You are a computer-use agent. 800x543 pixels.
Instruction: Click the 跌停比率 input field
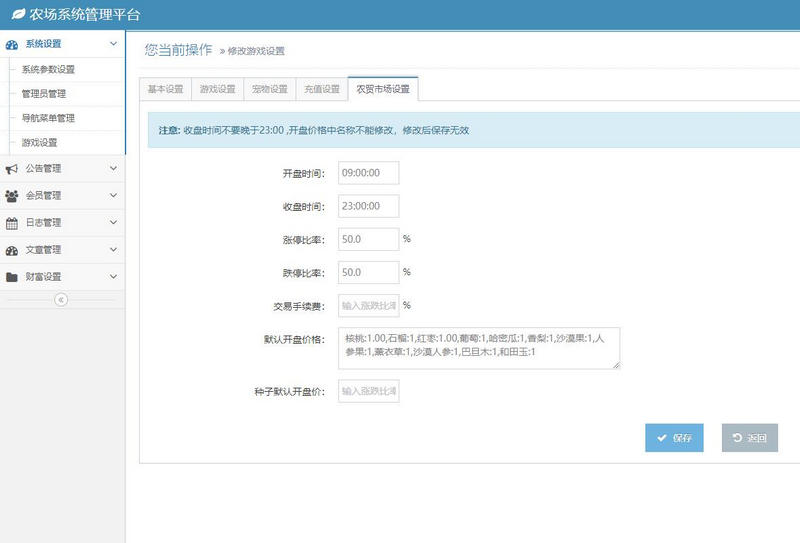coord(368,273)
